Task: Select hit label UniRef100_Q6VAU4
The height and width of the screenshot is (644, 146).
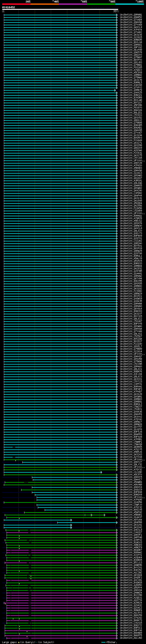Action: point(131,575)
